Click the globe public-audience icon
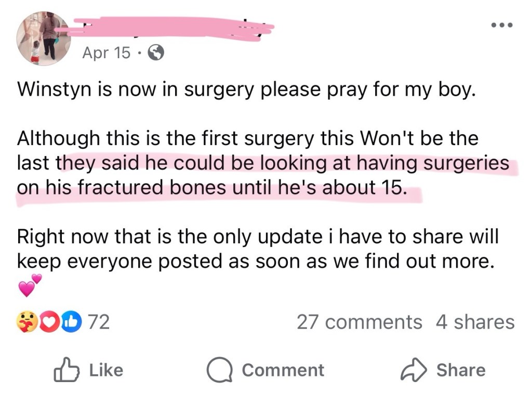Viewport: 532px width, 393px height. [x=156, y=52]
